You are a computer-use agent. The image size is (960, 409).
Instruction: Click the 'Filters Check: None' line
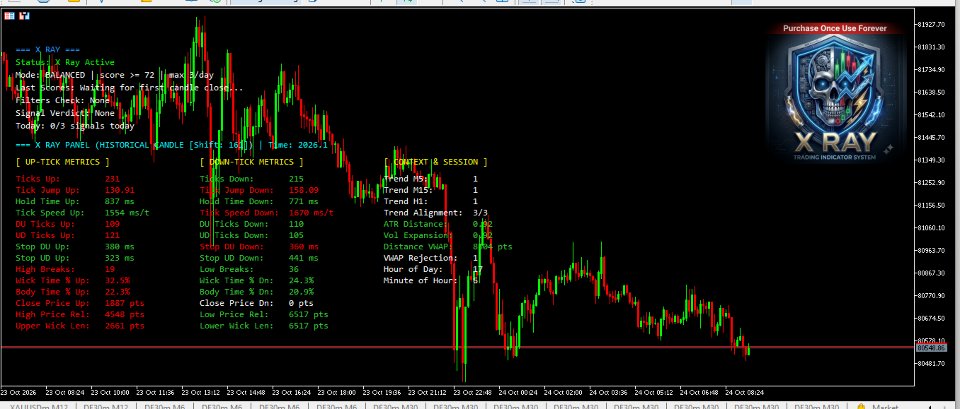point(62,101)
